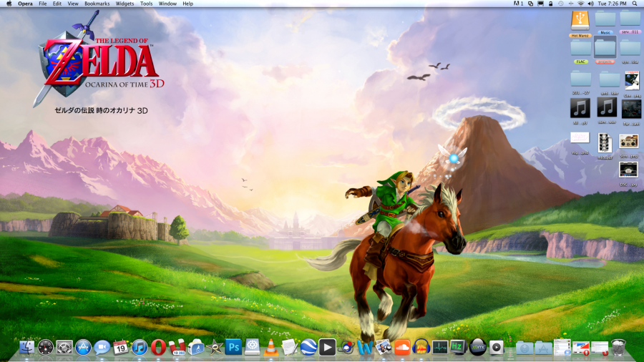
Task: Open the Apple menu
Action: pos(9,4)
